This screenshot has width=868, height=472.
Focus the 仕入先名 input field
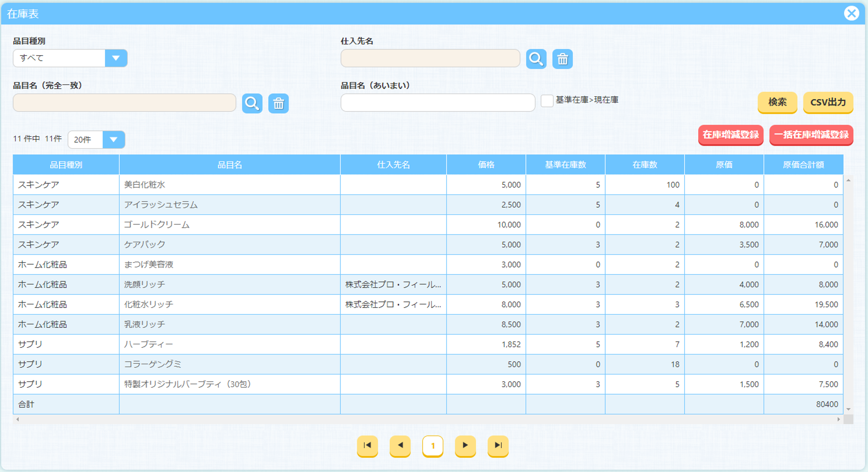[x=430, y=58]
